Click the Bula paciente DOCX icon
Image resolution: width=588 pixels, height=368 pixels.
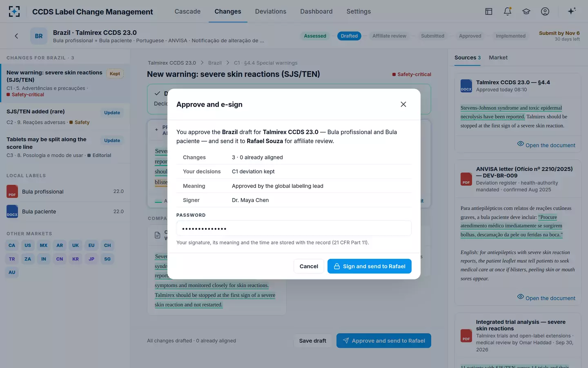tap(12, 211)
